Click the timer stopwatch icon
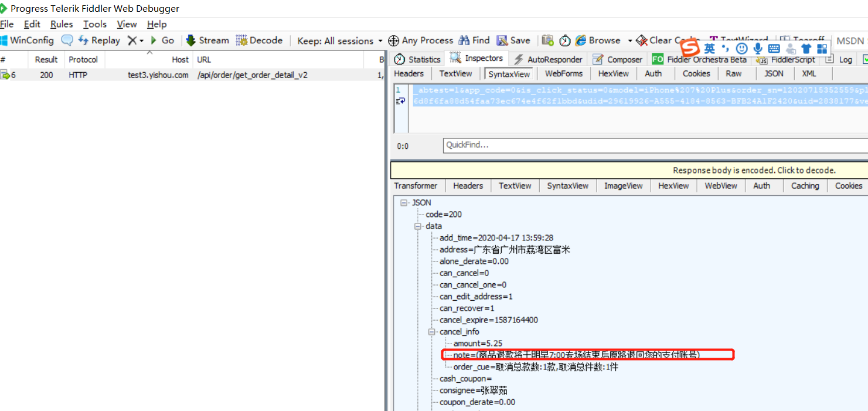The height and width of the screenshot is (411, 868). pos(565,40)
